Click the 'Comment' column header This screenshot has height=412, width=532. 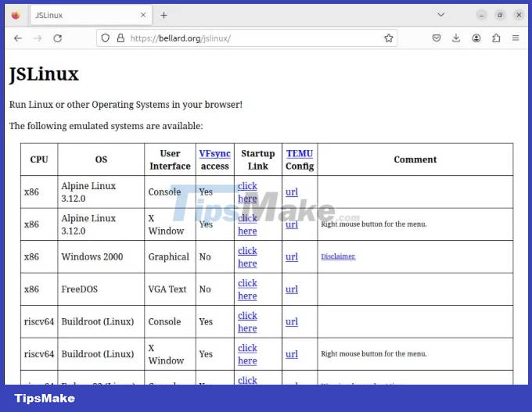[x=415, y=159]
